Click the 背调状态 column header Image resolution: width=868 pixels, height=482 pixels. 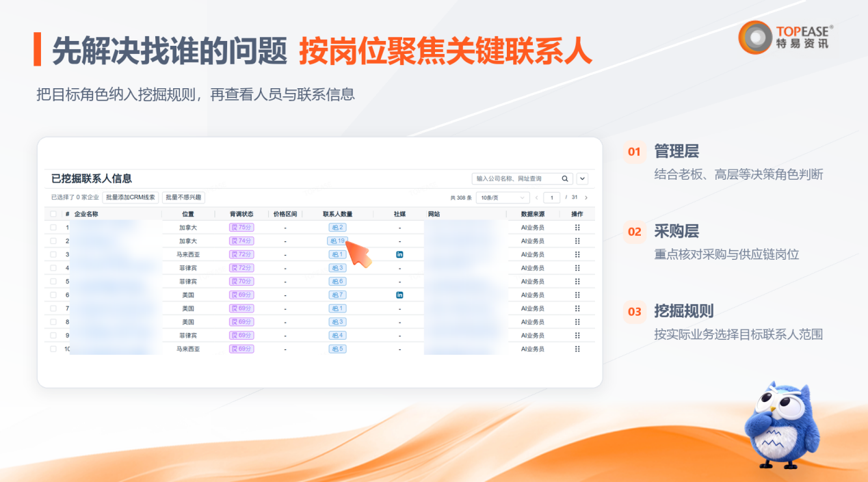pos(241,214)
